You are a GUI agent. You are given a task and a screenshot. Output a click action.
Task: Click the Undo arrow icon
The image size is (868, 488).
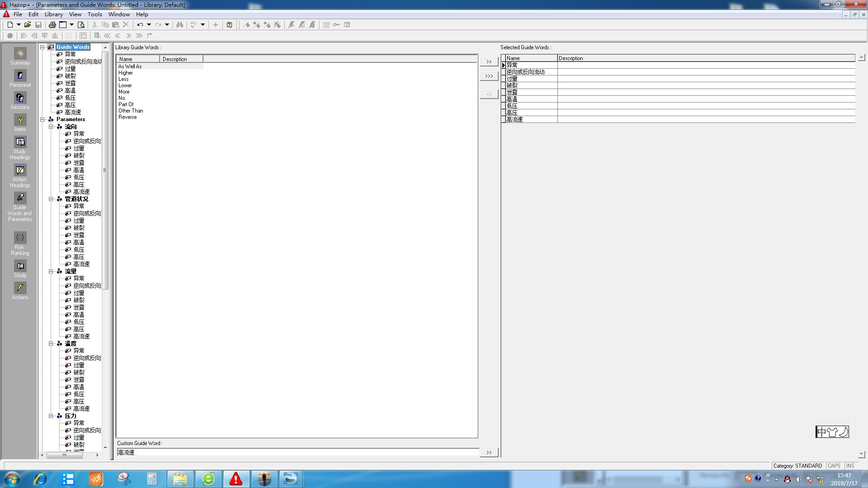coord(140,25)
